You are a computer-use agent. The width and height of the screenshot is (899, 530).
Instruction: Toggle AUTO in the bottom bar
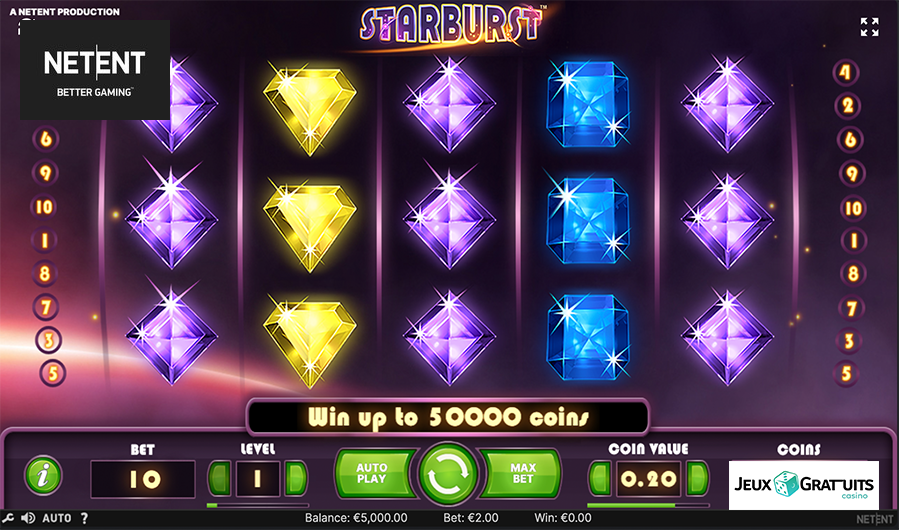pos(57,518)
